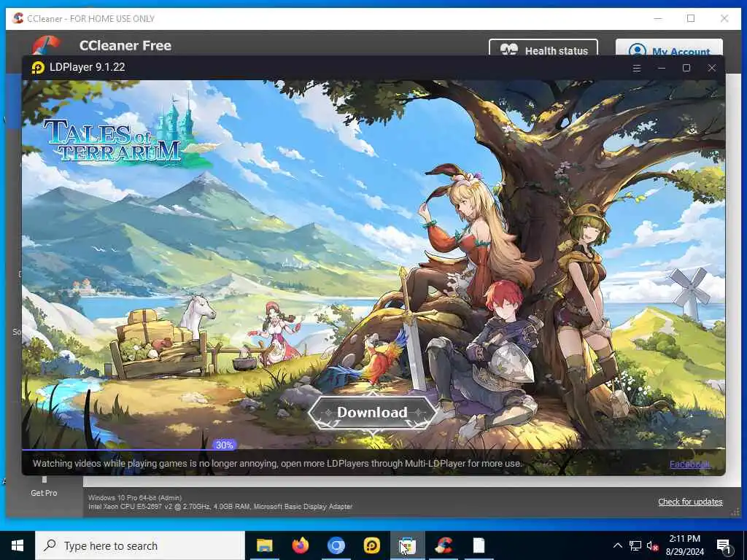The height and width of the screenshot is (560, 747).
Task: Minimize the CCleaner window
Action: pos(658,18)
